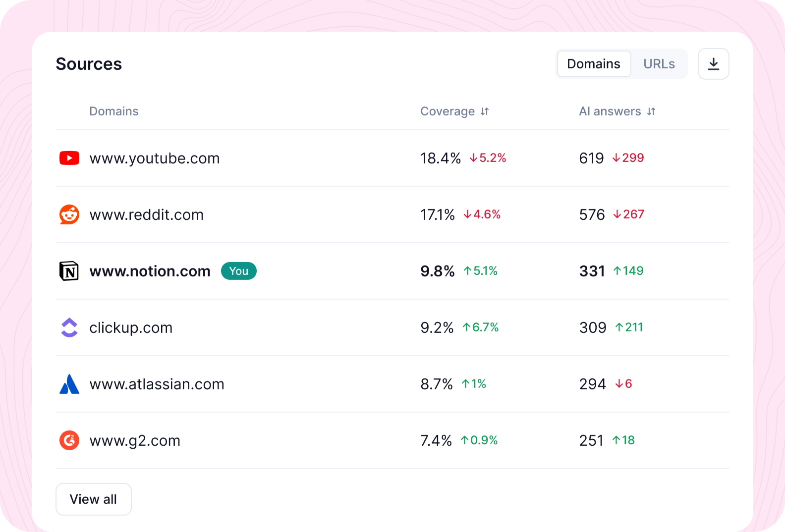Click Notion AI answers change 149
The width and height of the screenshot is (785, 532).
628,271
